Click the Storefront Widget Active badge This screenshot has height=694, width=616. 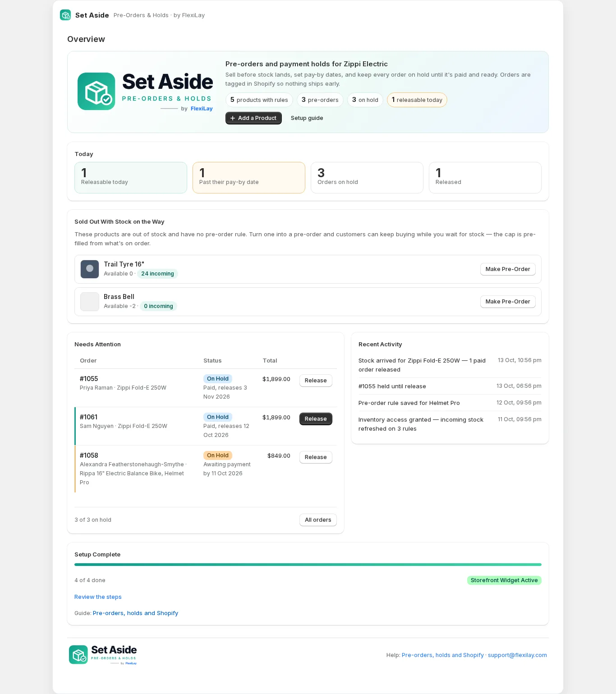click(x=504, y=580)
